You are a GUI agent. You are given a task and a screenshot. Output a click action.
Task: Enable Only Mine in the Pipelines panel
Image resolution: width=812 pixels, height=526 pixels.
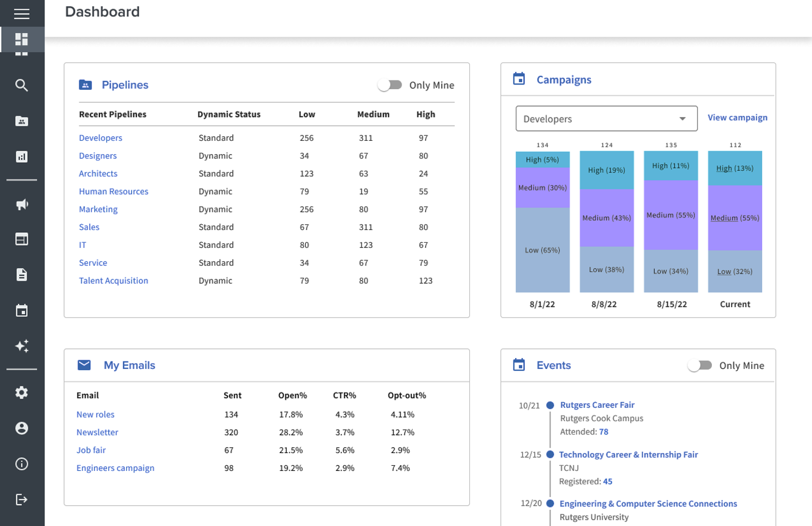(391, 85)
